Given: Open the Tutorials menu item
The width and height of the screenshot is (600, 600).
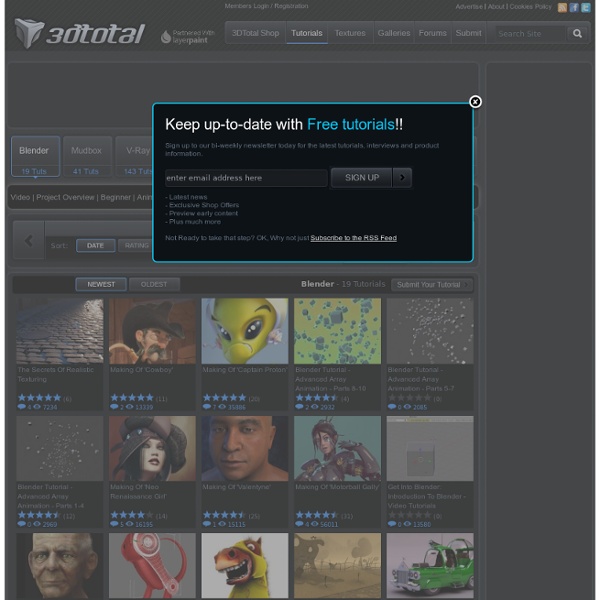Looking at the screenshot, I should (x=307, y=33).
